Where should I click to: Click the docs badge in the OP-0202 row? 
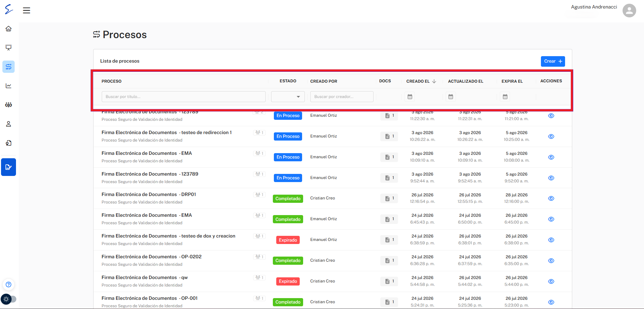[x=389, y=261]
